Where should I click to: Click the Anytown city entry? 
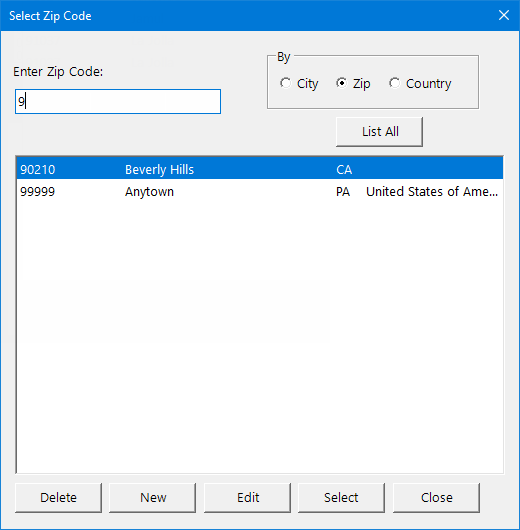(x=149, y=192)
